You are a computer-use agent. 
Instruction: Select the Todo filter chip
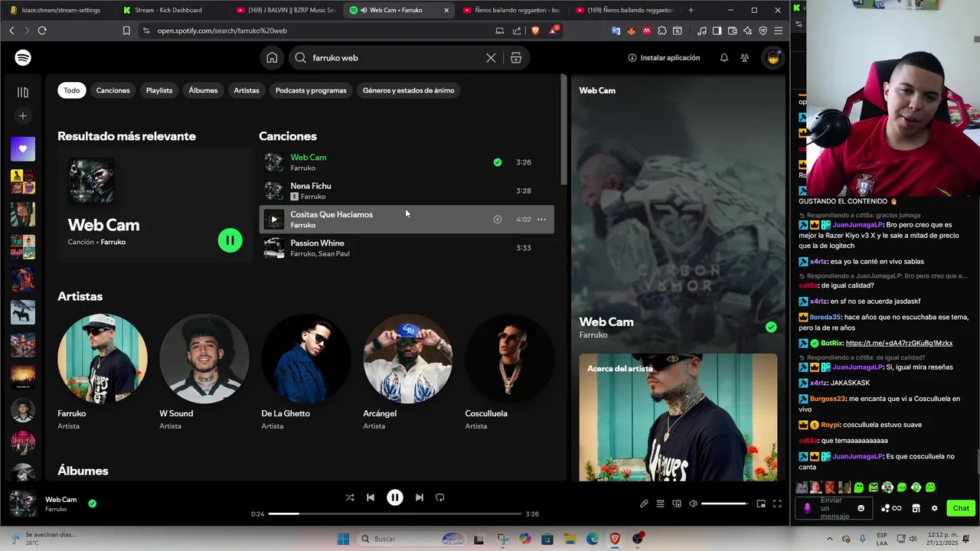(x=72, y=90)
